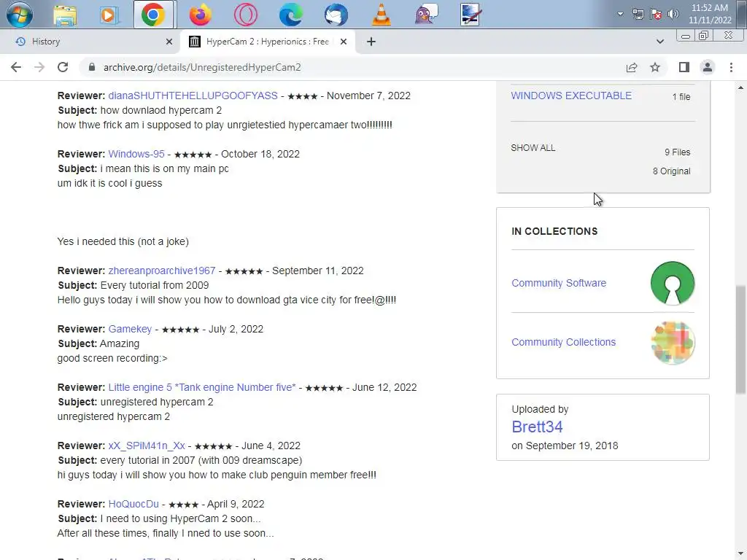Open Windows Explorer from the taskbar
This screenshot has height=560, width=747.
tap(65, 15)
